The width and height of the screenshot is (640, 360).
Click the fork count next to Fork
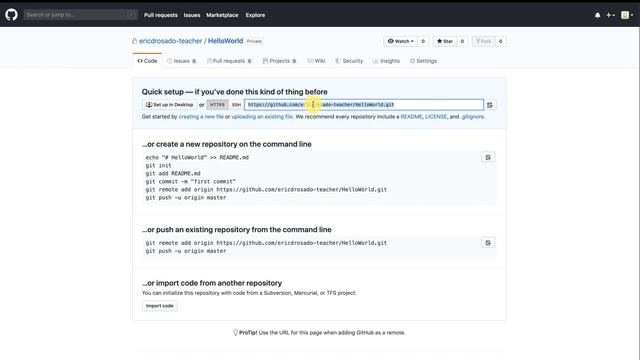pos(500,41)
